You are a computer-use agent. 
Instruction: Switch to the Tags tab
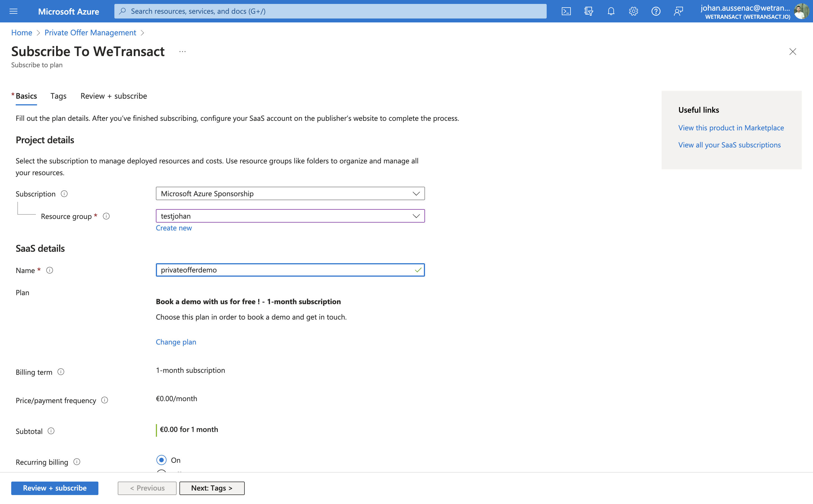coord(58,96)
